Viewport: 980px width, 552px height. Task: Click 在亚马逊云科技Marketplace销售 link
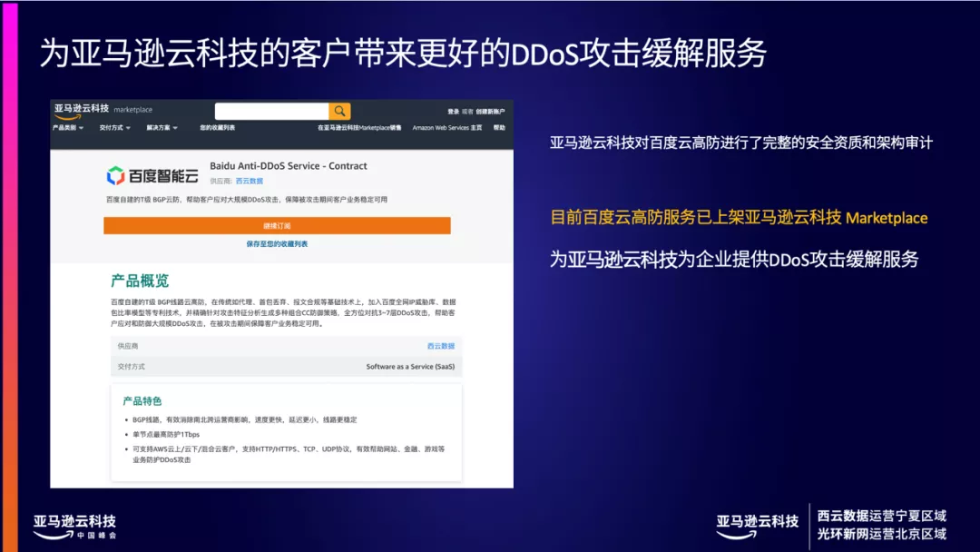tap(359, 127)
